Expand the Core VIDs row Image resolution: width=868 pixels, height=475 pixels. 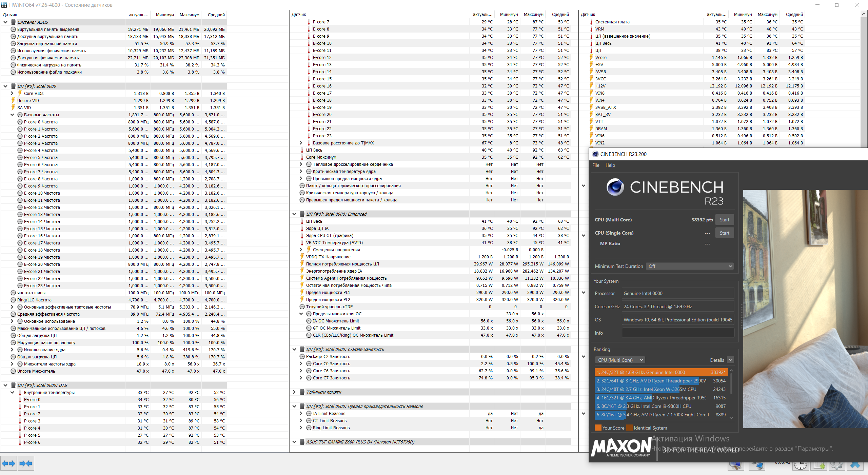click(x=12, y=93)
